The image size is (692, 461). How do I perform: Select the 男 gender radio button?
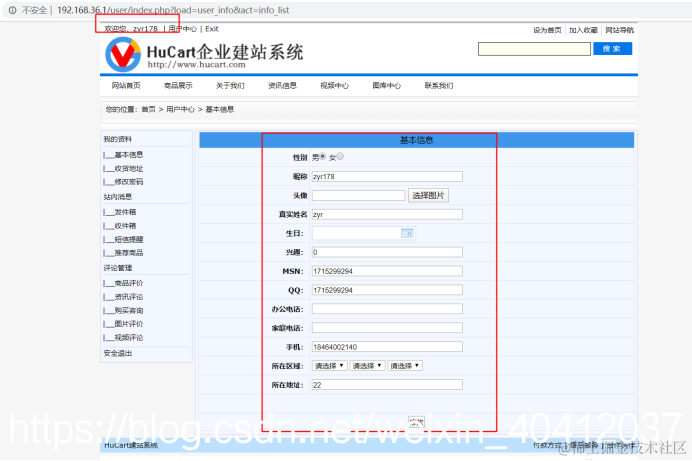(x=323, y=156)
